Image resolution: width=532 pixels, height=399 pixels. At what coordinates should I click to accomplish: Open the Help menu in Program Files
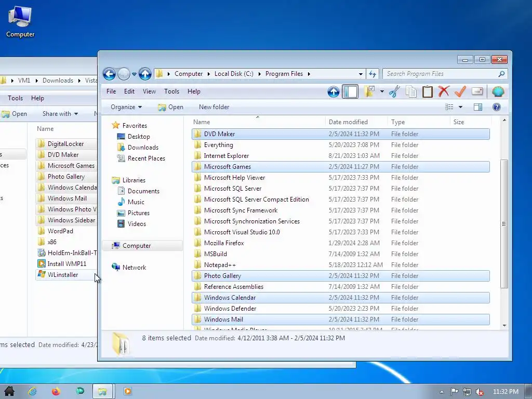194,91
